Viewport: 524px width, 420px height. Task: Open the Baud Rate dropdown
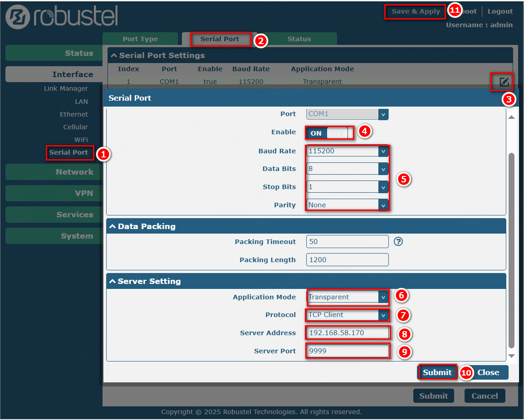pos(348,151)
